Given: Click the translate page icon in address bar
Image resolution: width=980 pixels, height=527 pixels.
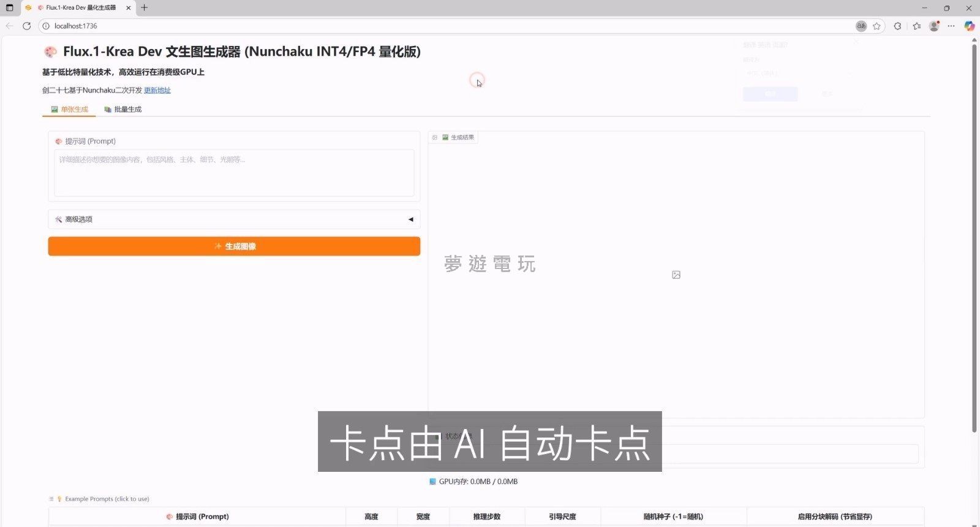Looking at the screenshot, I should click(x=861, y=26).
